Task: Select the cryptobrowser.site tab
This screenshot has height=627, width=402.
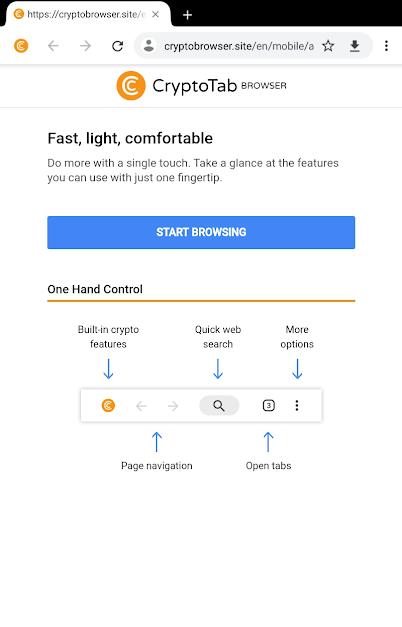Action: coord(86,14)
